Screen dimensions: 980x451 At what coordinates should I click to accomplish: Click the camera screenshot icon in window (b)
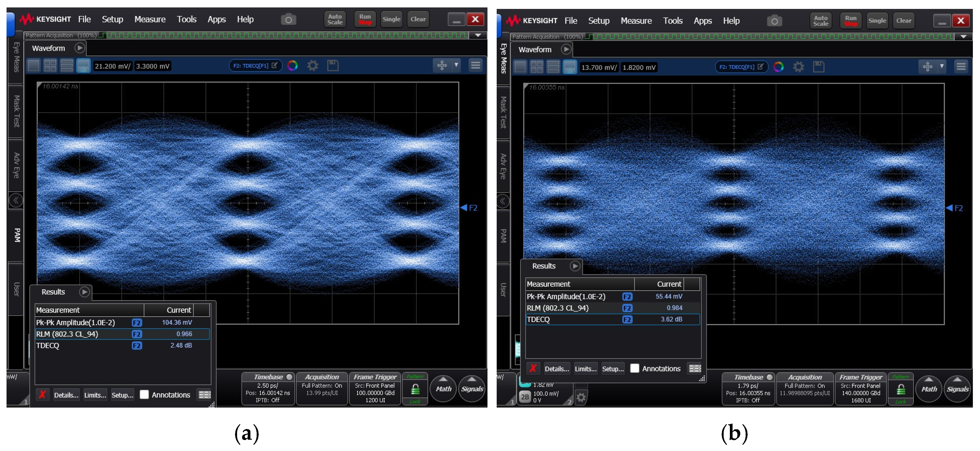774,21
